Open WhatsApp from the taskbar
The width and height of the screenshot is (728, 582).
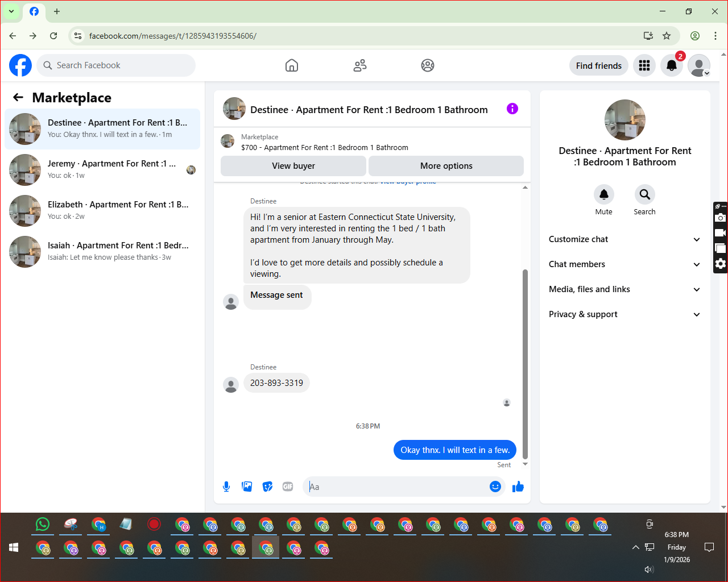[43, 524]
